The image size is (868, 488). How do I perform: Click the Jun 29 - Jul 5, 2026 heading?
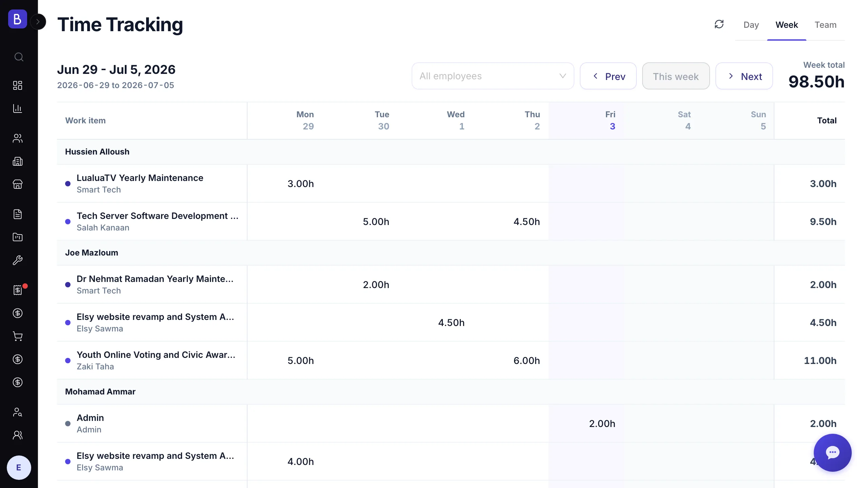pyautogui.click(x=116, y=69)
